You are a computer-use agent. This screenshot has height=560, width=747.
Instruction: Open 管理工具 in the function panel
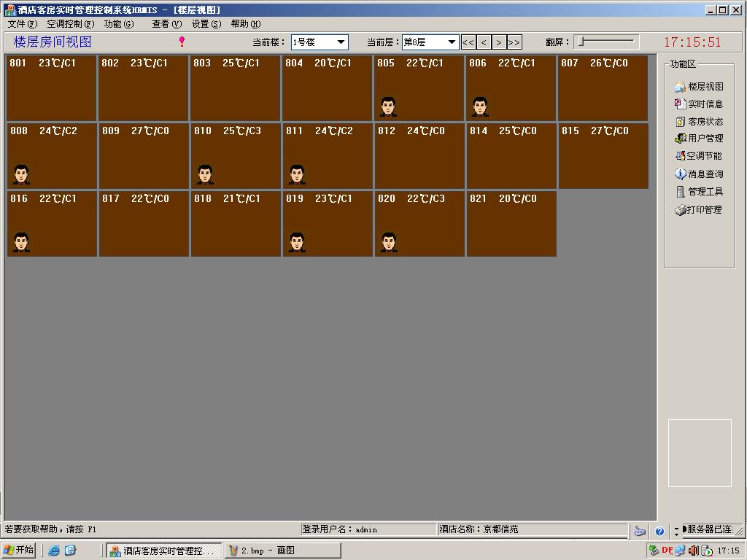click(x=699, y=192)
